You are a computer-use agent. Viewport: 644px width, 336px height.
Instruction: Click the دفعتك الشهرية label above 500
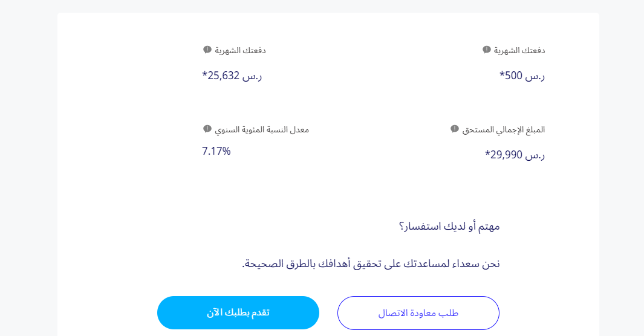tap(519, 51)
